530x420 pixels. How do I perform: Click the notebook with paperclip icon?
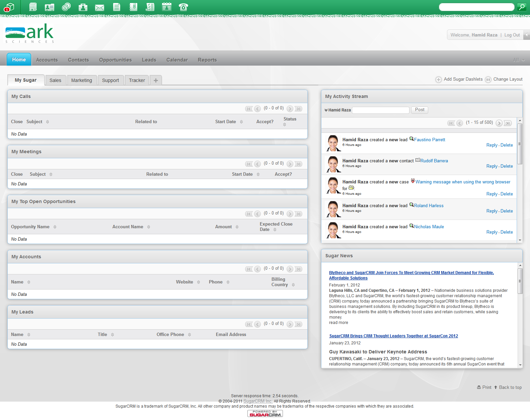click(x=133, y=7)
